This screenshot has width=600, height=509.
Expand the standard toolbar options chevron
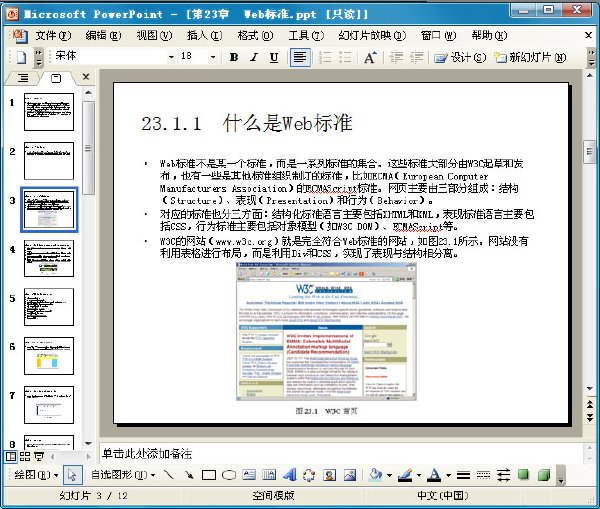pos(39,57)
